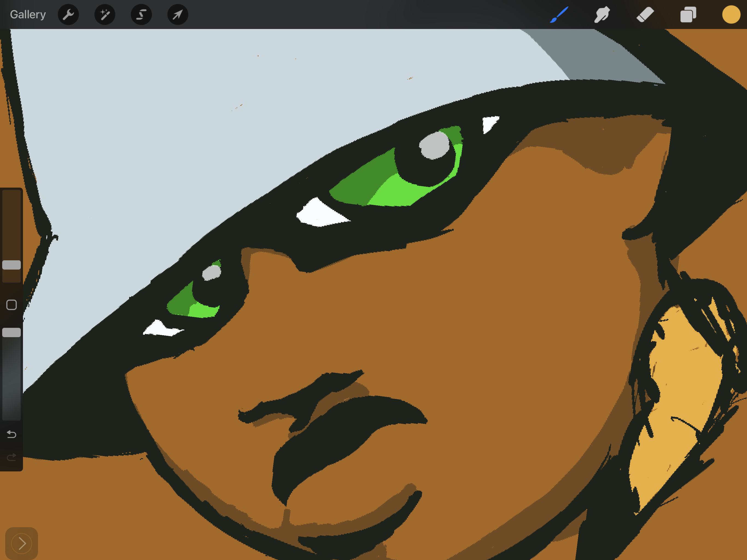Select the Eraser tool
This screenshot has height=560, width=747.
click(645, 14)
